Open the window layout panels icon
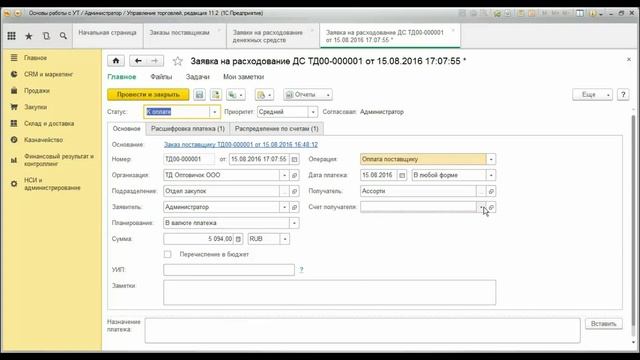The width and height of the screenshot is (640, 360). (x=580, y=13)
